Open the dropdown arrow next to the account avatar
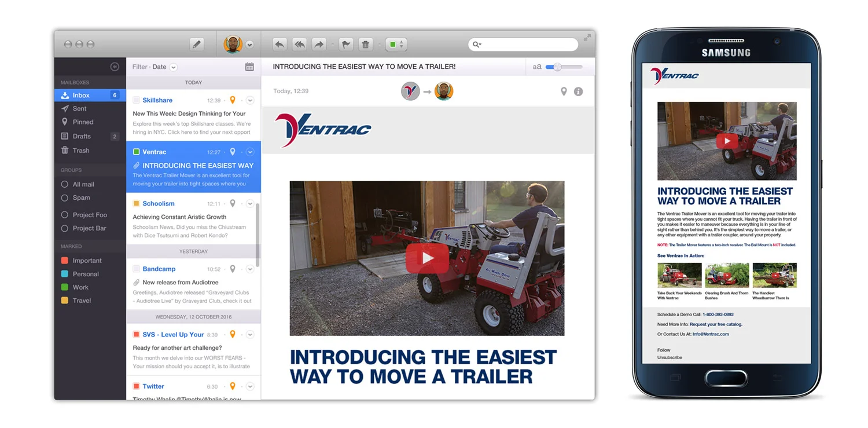 coord(249,45)
